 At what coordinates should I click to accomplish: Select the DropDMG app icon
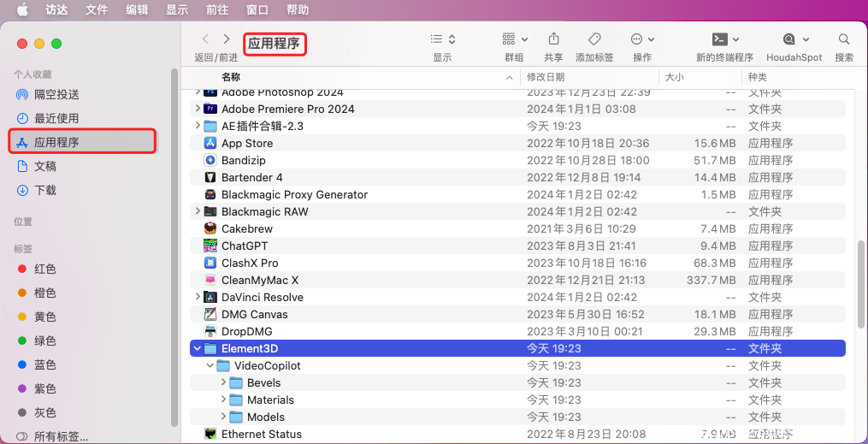tap(210, 332)
